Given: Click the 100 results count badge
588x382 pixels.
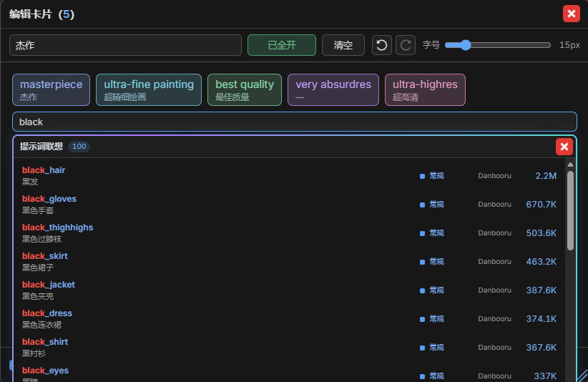Looking at the screenshot, I should [79, 146].
